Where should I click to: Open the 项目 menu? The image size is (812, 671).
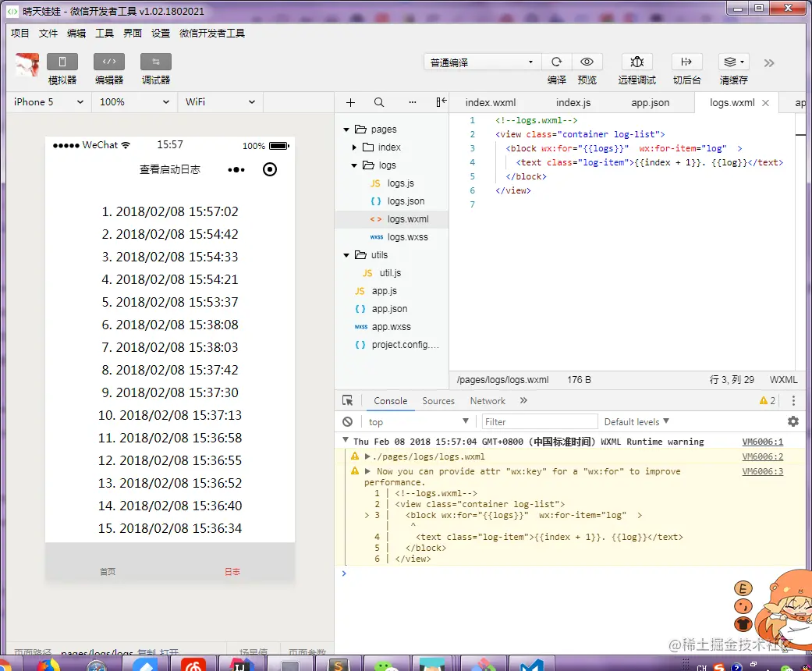click(20, 34)
